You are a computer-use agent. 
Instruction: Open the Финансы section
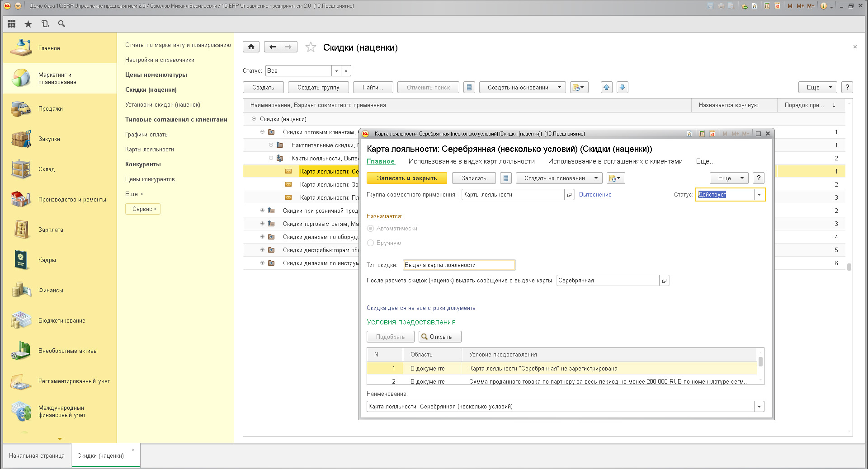click(60, 290)
